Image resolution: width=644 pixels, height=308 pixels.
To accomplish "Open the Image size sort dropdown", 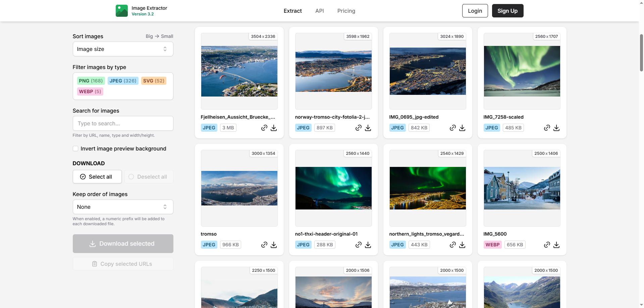I will coord(123,49).
